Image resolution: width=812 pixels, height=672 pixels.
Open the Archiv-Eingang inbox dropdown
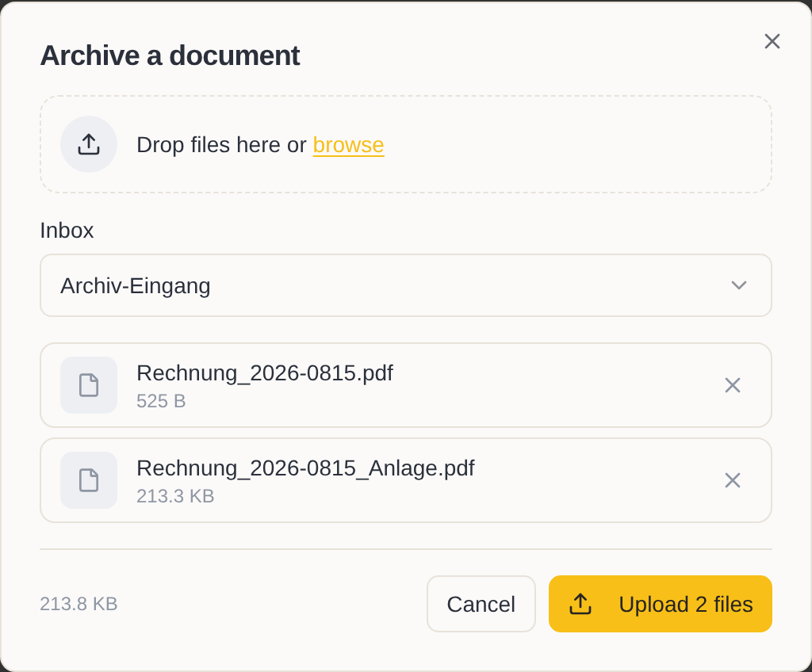click(406, 285)
